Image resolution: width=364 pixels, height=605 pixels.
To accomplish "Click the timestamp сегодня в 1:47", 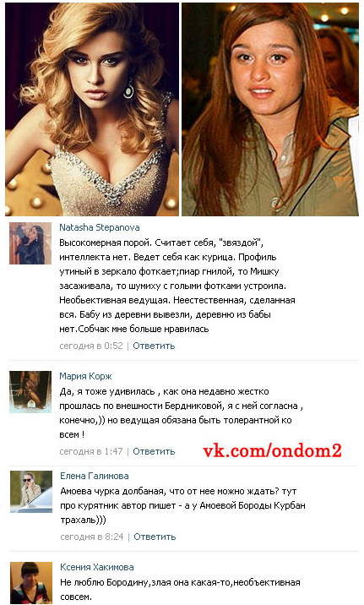I will (91, 451).
